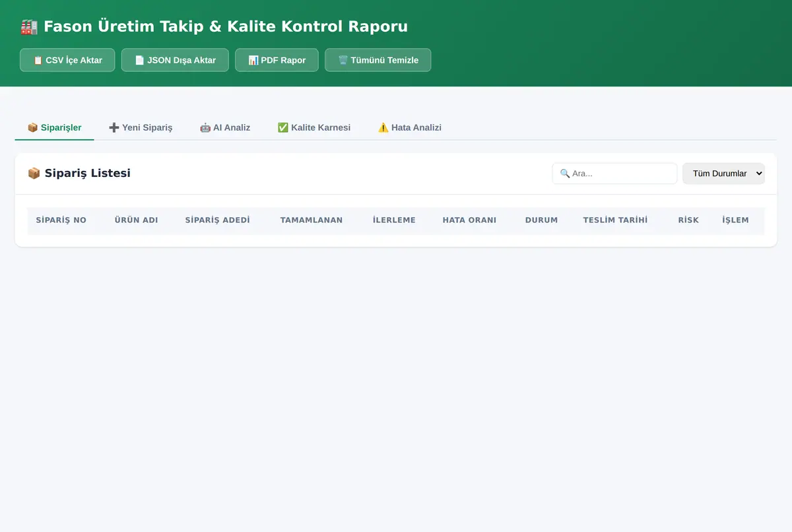Image resolution: width=792 pixels, height=532 pixels.
Task: Click the İLERLEME column header
Action: coord(394,220)
